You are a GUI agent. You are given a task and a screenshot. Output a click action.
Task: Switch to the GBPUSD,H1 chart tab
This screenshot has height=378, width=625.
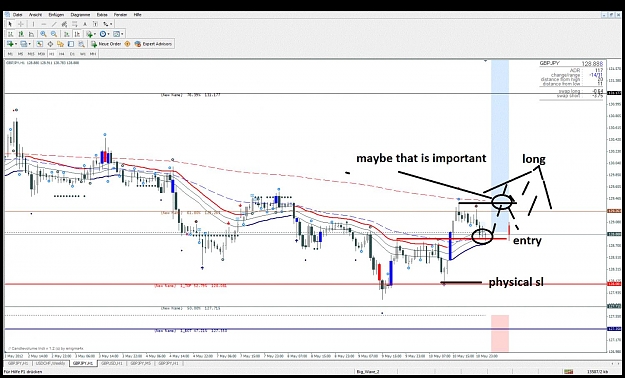pyautogui.click(x=111, y=364)
